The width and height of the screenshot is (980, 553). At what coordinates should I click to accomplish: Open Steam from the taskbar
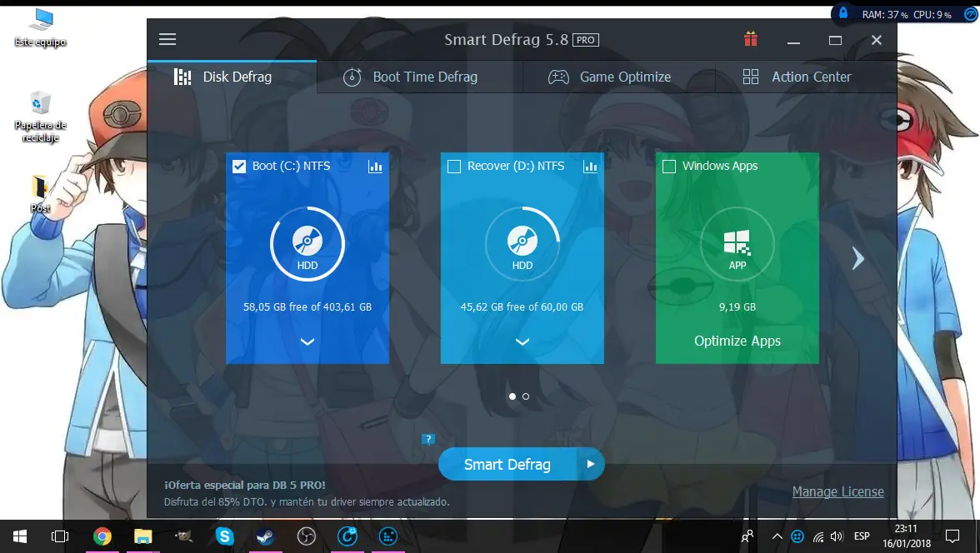coord(265,536)
